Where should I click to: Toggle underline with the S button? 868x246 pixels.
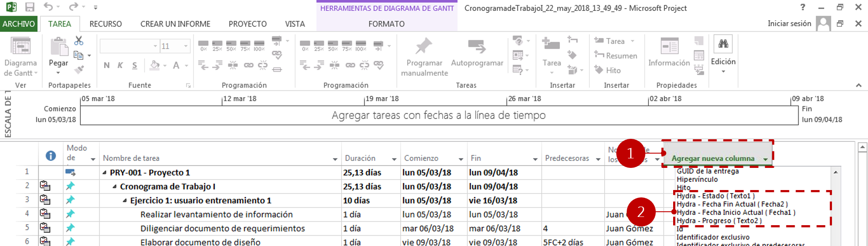[x=135, y=66]
